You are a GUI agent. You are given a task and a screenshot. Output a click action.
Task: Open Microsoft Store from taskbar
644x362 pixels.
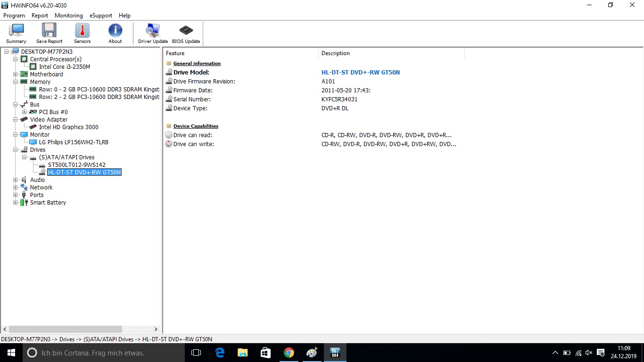click(x=266, y=353)
